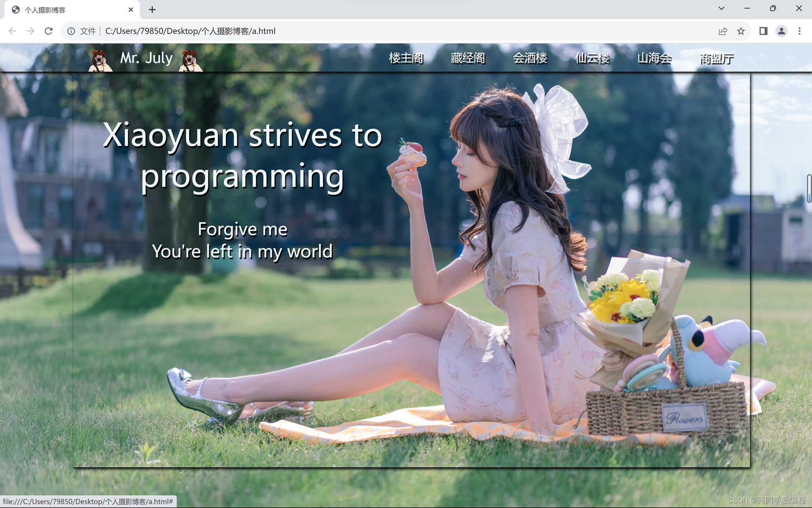The height and width of the screenshot is (508, 812).
Task: Toggle the browser side panel
Action: tap(763, 31)
